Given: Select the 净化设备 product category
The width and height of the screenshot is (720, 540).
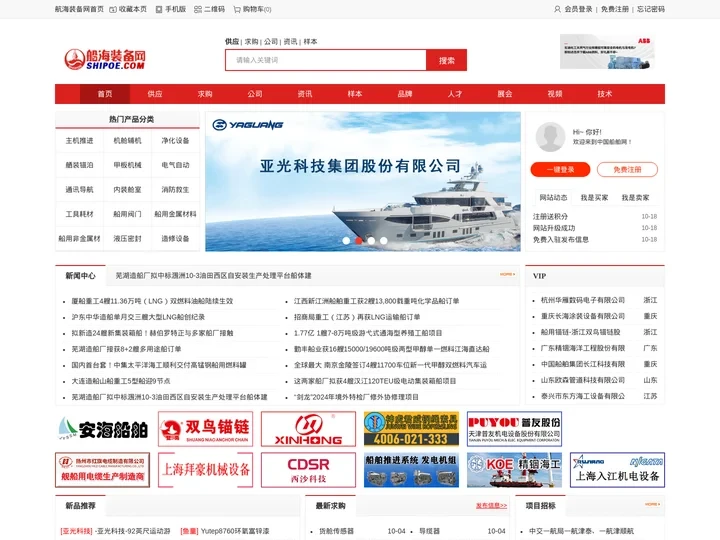Looking at the screenshot, I should pyautogui.click(x=175, y=141).
